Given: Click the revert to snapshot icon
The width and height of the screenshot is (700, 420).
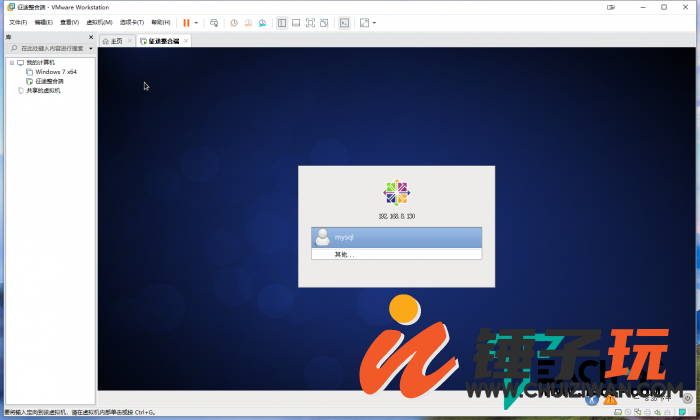Looking at the screenshot, I should [248, 22].
